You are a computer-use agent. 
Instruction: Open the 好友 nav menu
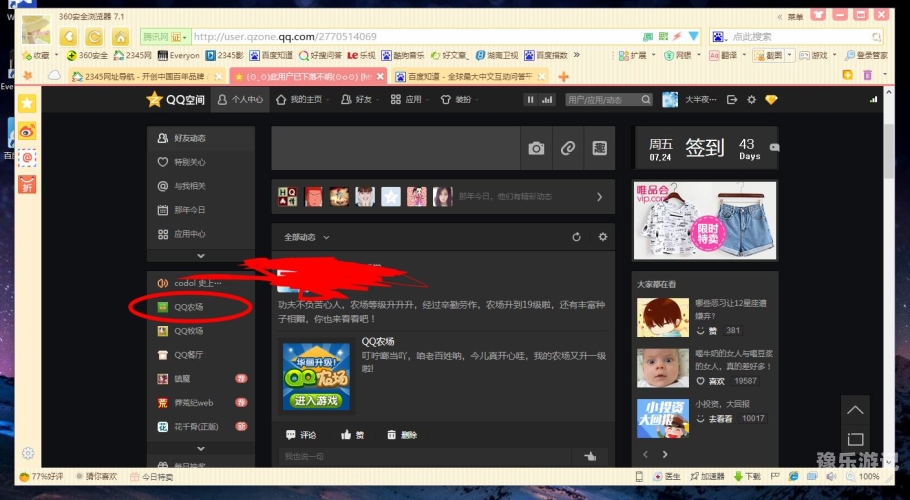360,100
